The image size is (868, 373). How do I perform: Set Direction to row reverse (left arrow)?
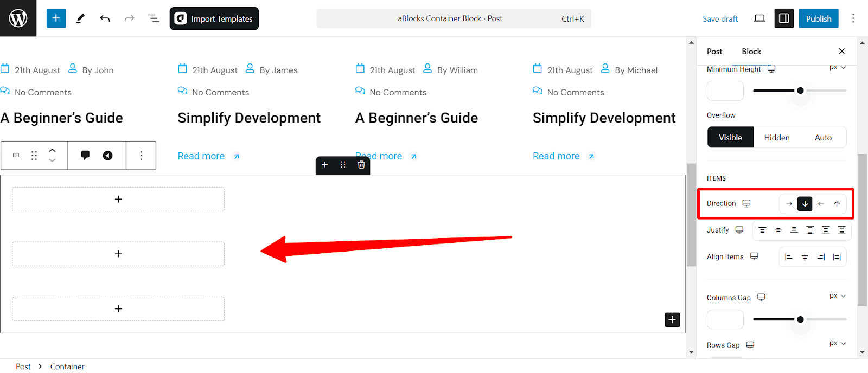point(821,204)
